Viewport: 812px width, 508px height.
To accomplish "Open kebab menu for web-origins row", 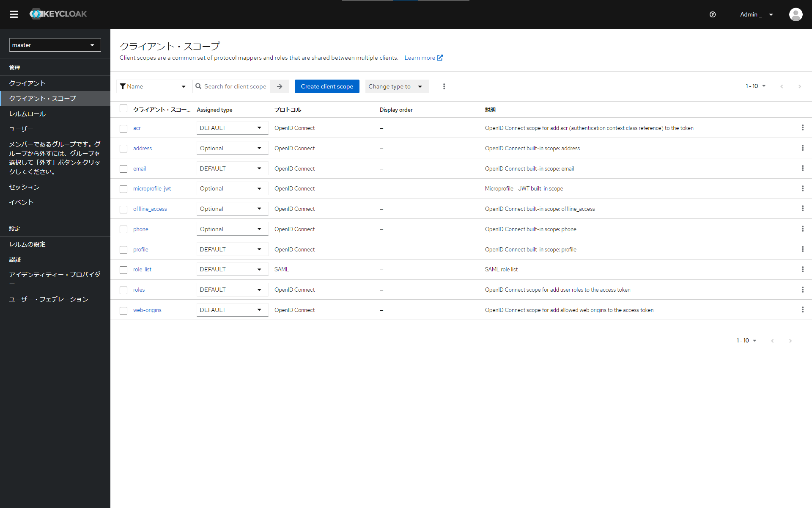I will (x=802, y=310).
